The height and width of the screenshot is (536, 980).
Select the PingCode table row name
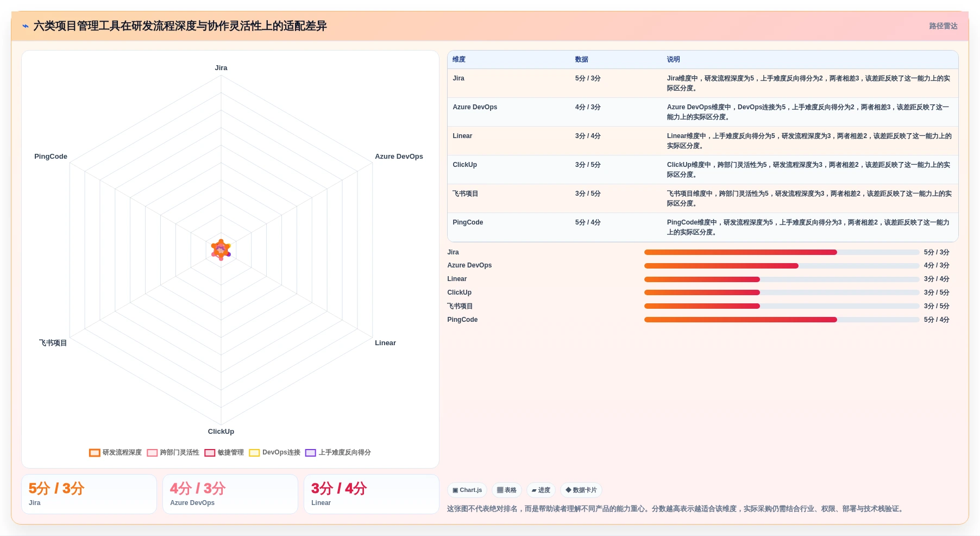468,222
